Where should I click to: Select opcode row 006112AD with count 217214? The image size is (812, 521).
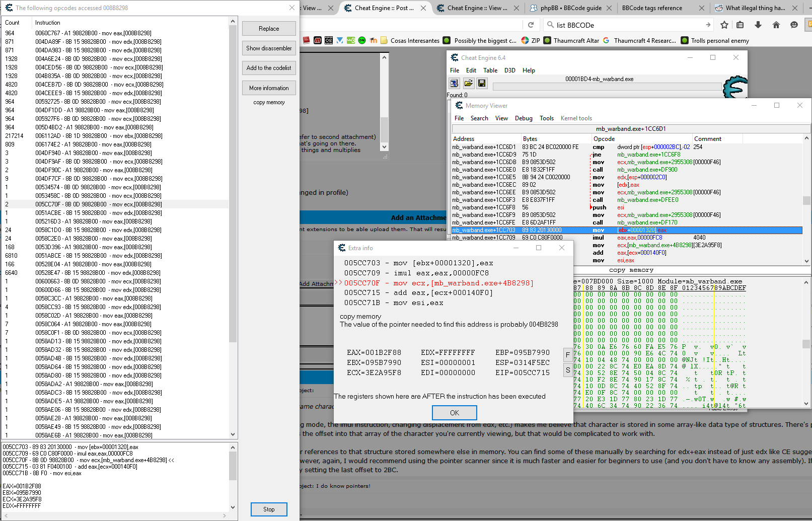[x=115, y=136]
